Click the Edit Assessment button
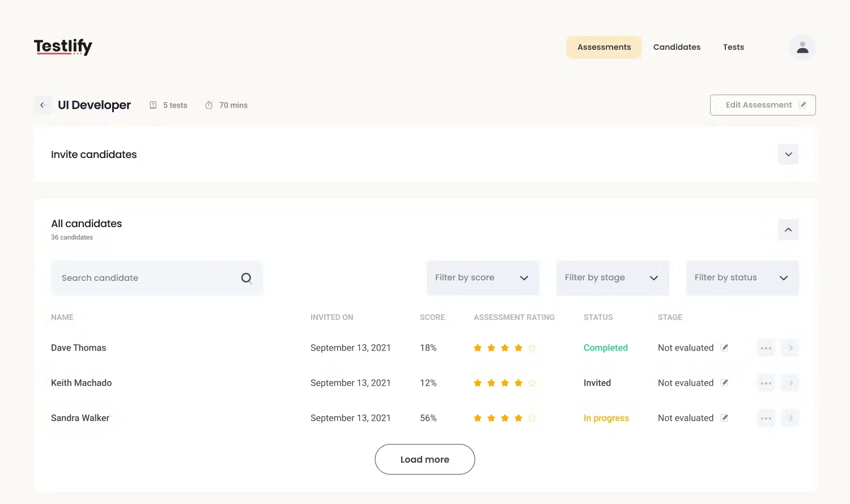 click(762, 105)
